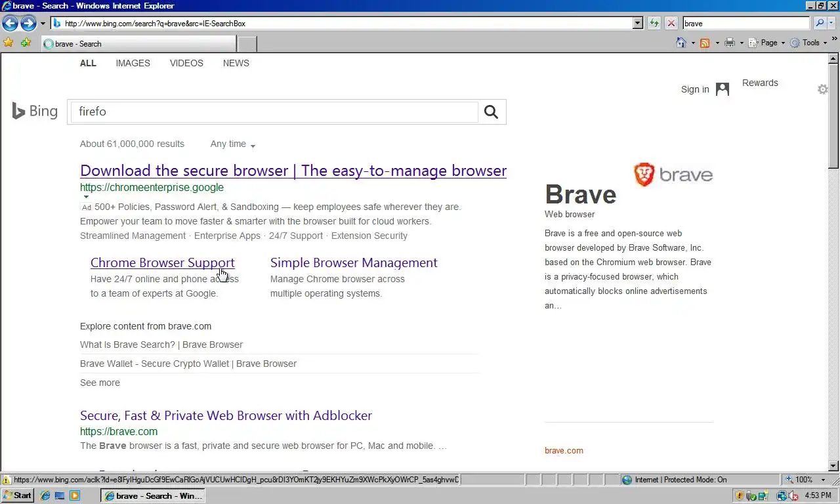Viewport: 840px width, 504px height.
Task: Open the recent pages dropdown beside the forward arrow
Action: tap(43, 24)
